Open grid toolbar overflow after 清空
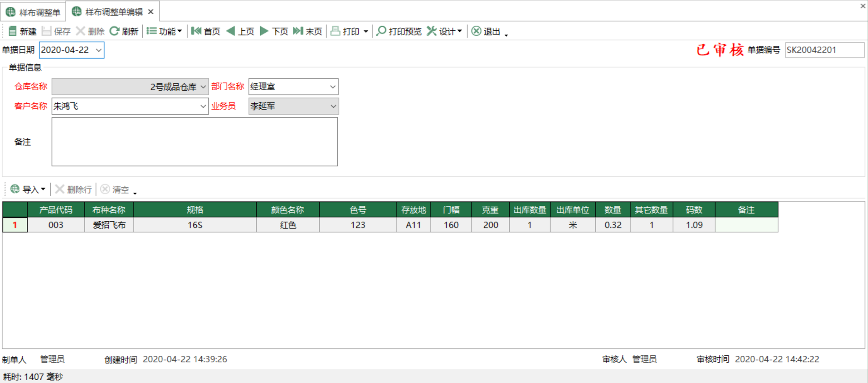The width and height of the screenshot is (868, 383). (135, 192)
